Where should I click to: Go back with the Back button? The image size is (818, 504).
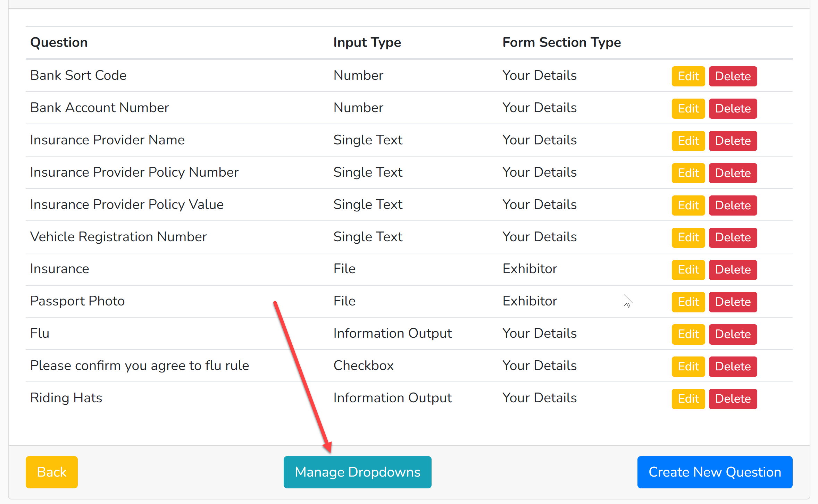point(52,472)
